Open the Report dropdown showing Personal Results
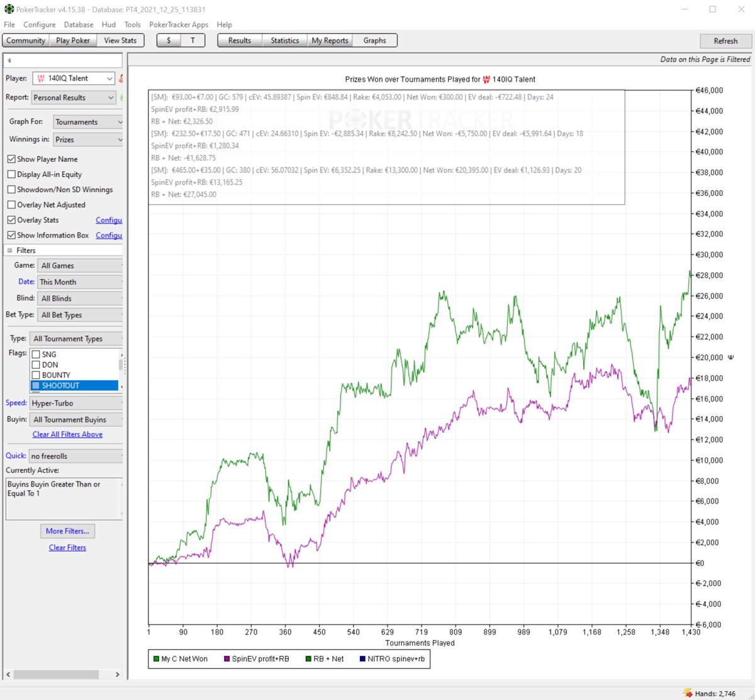The width and height of the screenshot is (755, 700). click(74, 98)
